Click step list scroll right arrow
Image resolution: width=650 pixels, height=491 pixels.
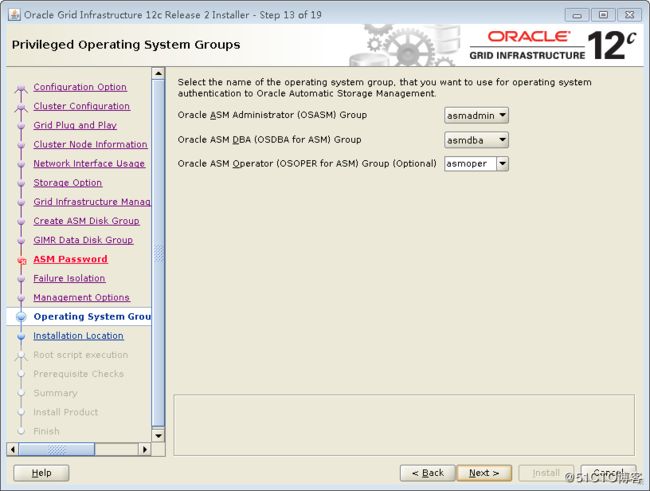coord(144,449)
